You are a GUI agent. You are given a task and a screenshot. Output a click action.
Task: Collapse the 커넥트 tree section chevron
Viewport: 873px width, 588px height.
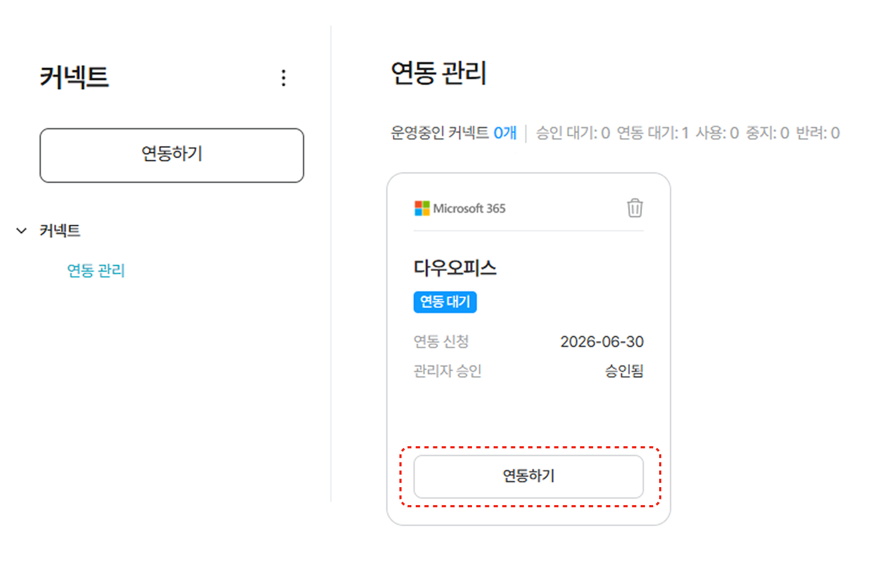click(x=21, y=231)
